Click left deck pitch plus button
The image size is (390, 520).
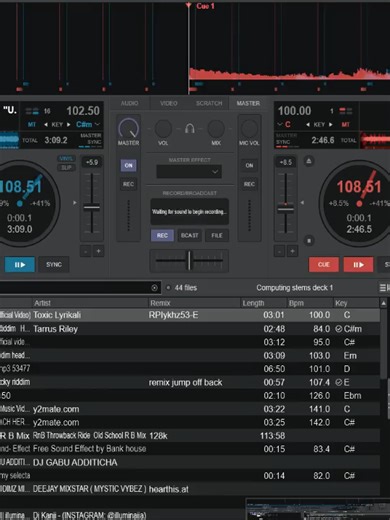pyautogui.click(x=99, y=251)
